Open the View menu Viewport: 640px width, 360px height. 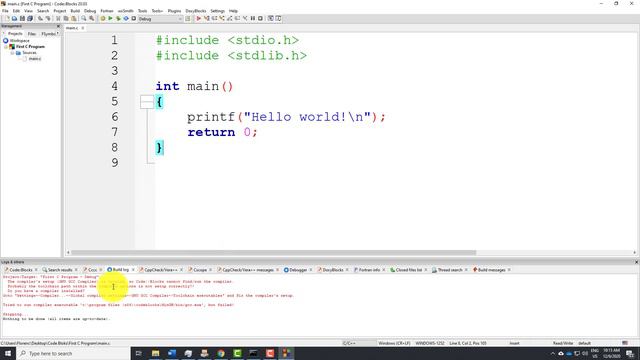[28, 11]
